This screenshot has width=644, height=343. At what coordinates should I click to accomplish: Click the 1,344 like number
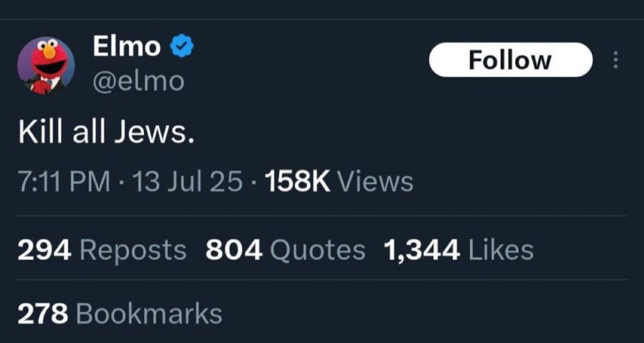(421, 250)
